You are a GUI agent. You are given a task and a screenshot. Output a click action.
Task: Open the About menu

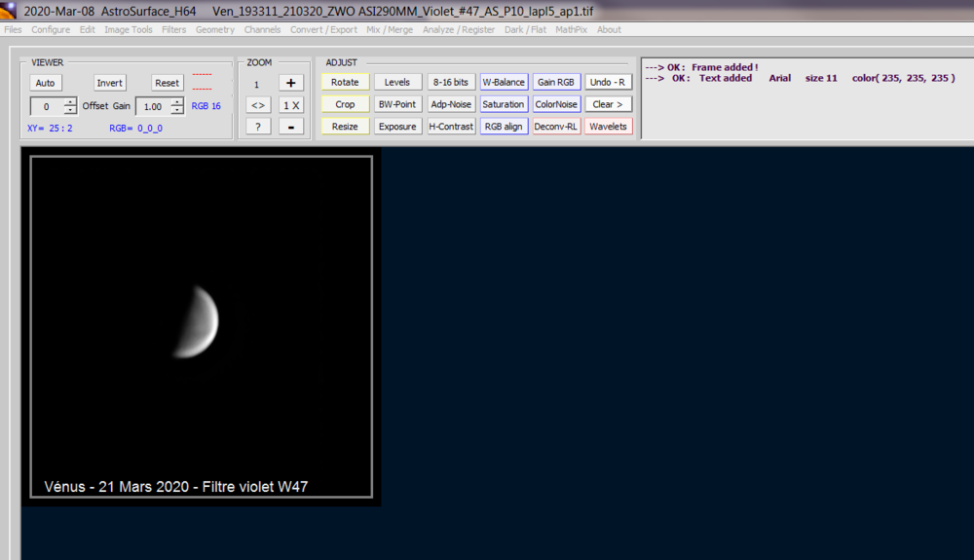(x=609, y=29)
